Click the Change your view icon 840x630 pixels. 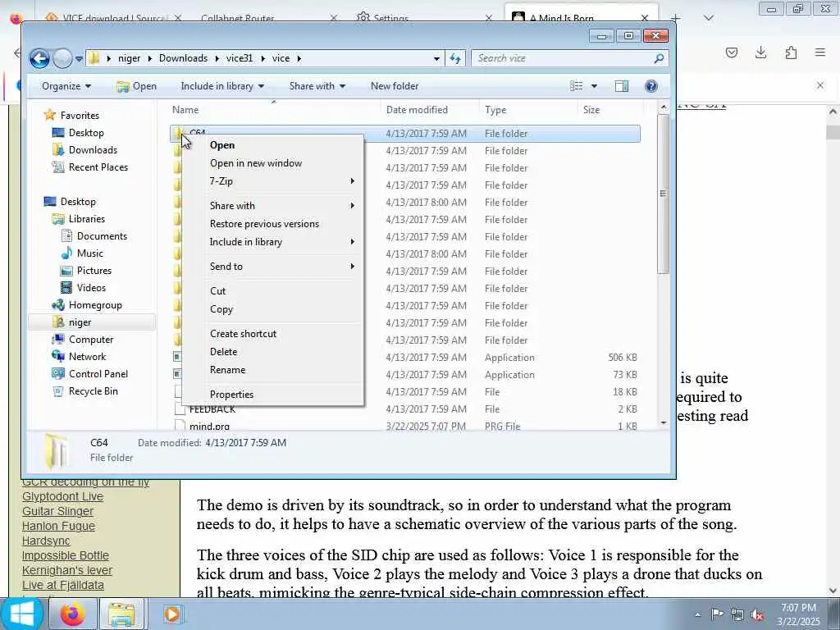[x=577, y=86]
